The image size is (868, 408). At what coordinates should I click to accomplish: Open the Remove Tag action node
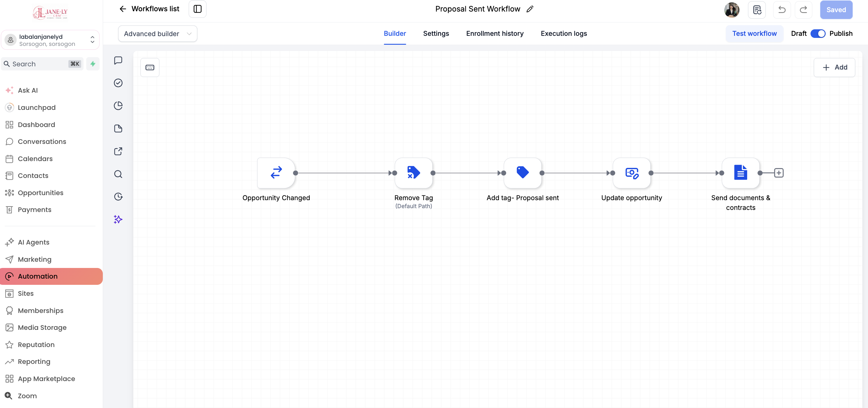click(x=414, y=173)
